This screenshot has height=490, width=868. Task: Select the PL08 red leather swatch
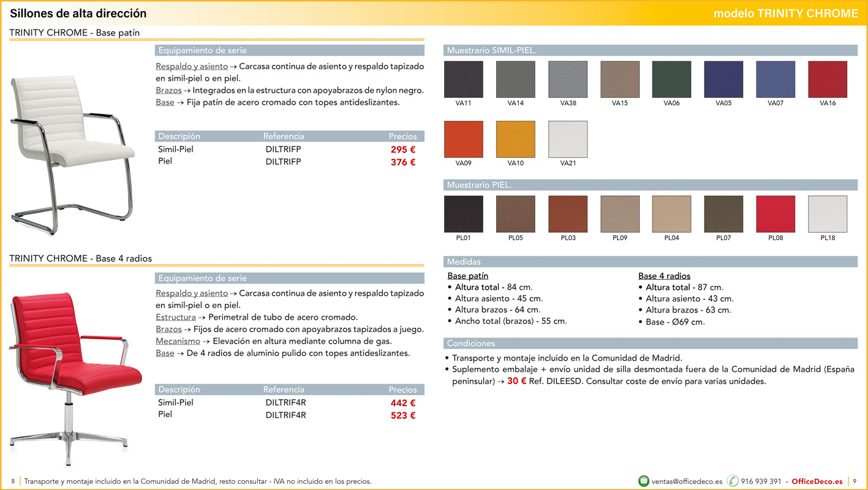coord(776,214)
